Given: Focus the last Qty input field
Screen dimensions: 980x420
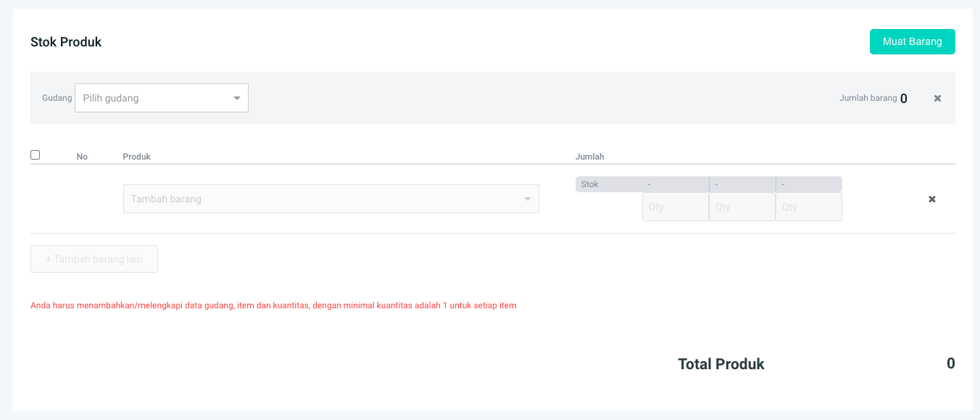Looking at the screenshot, I should pyautogui.click(x=808, y=207).
